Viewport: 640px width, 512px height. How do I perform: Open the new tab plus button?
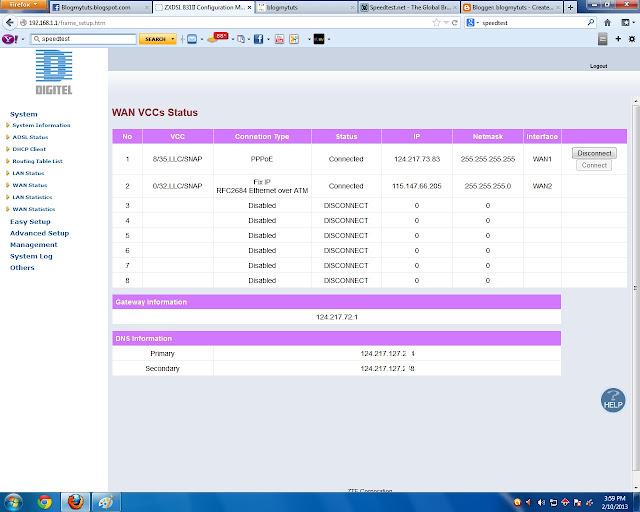(570, 7)
